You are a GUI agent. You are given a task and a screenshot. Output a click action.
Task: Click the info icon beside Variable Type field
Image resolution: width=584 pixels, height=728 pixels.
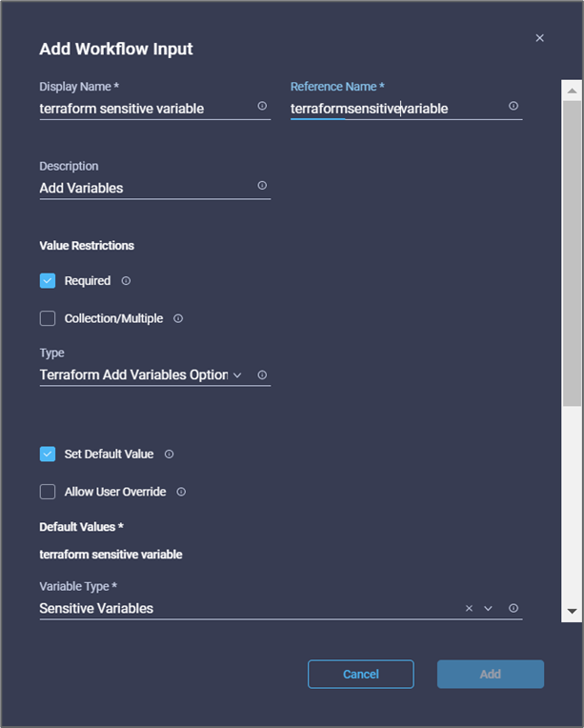(514, 608)
